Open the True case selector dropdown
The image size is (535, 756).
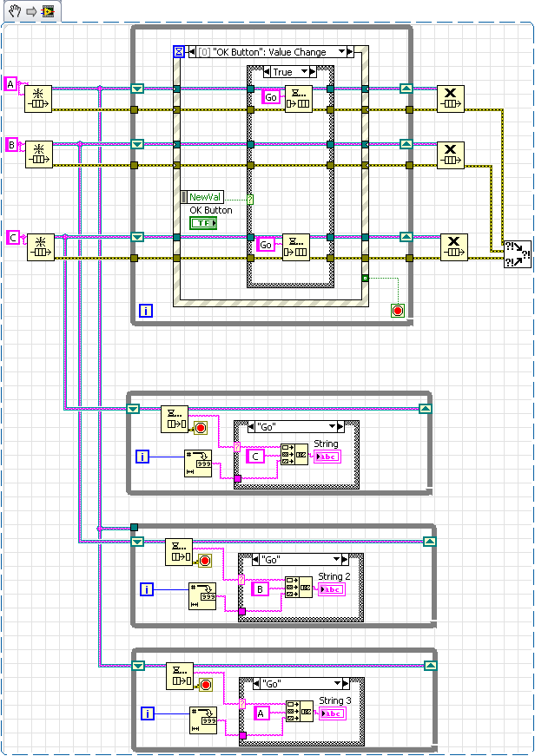304,72
